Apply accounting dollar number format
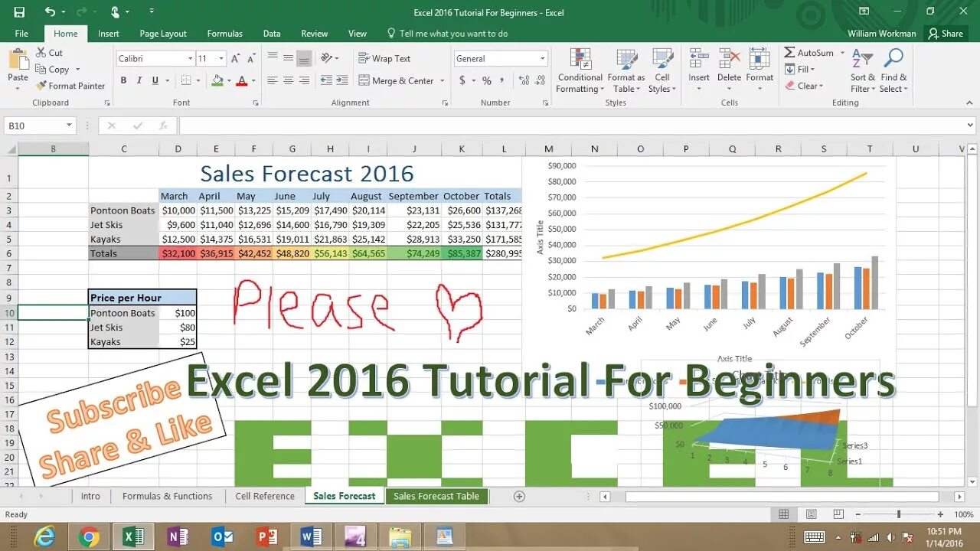The width and height of the screenshot is (980, 551). tap(462, 80)
